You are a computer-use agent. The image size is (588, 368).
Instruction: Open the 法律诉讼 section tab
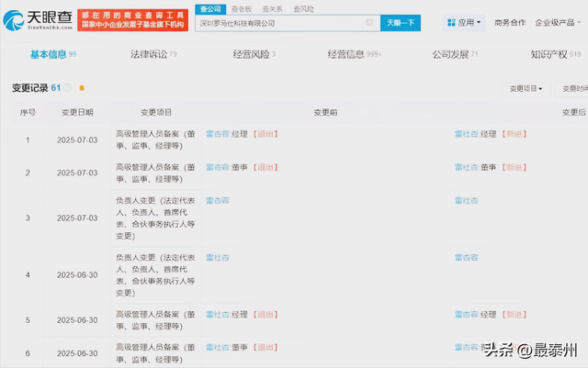pos(153,55)
